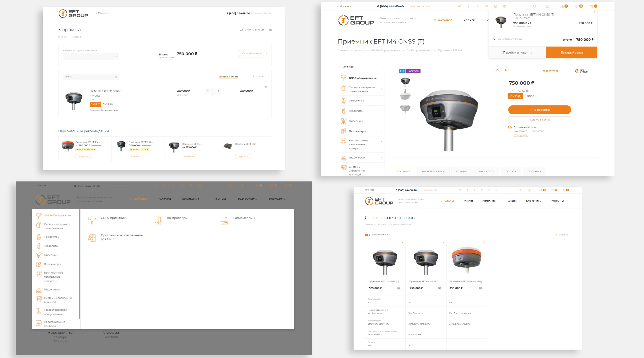
Task: Select the GNSS (U) type option on product page
Action: pyautogui.click(x=532, y=96)
